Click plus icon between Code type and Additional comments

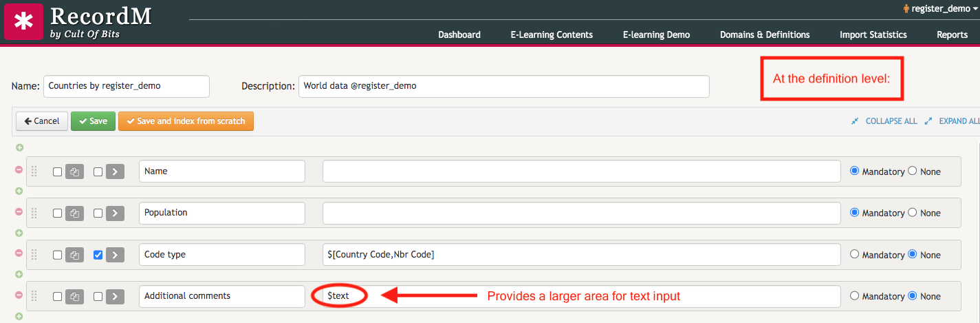pyautogui.click(x=19, y=275)
